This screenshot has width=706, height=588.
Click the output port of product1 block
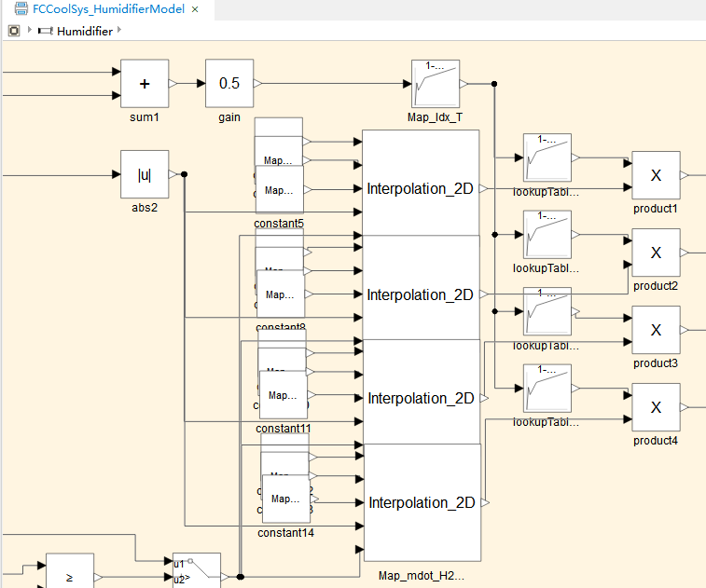coord(684,175)
